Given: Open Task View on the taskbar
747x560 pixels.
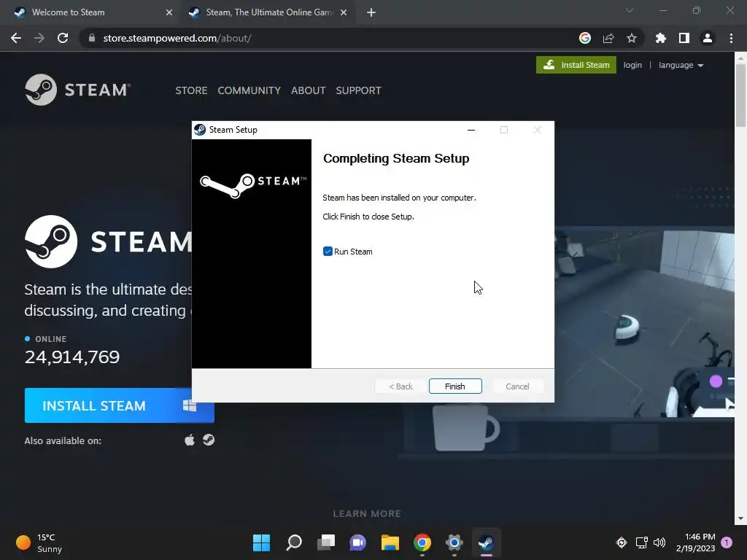Looking at the screenshot, I should [x=326, y=542].
